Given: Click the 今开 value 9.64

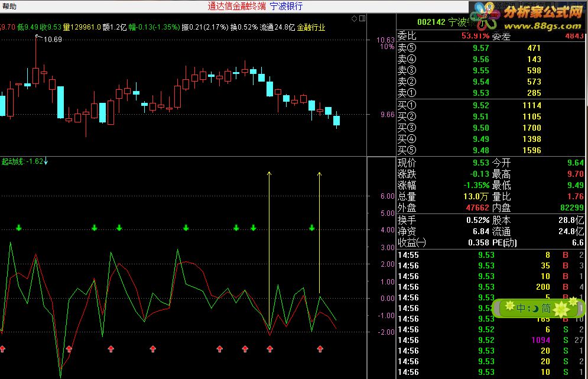Looking at the screenshot, I should (576, 163).
